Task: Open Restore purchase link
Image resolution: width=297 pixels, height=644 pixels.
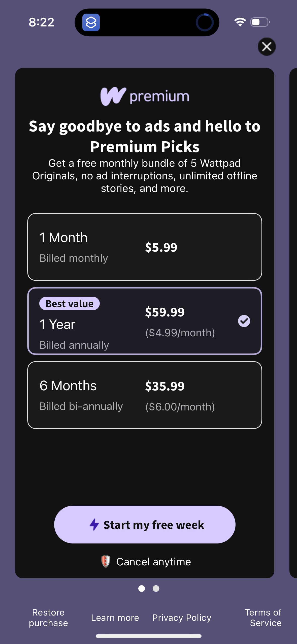Action: coord(48,618)
